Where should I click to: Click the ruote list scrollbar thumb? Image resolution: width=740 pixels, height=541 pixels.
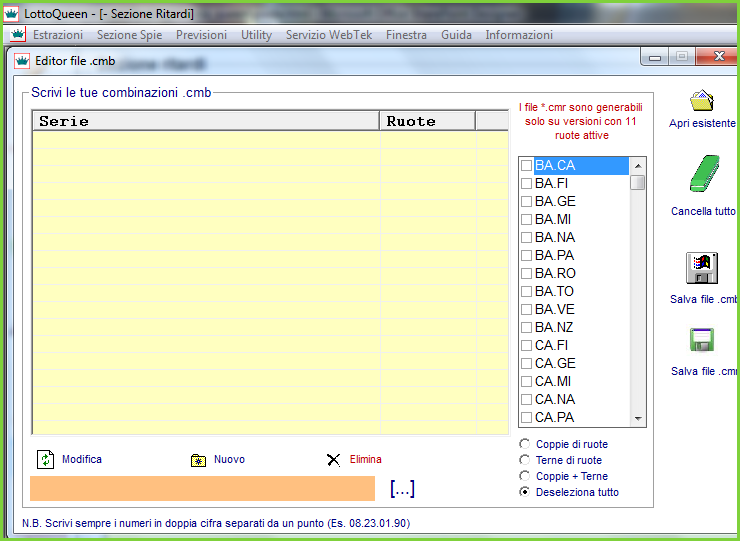[x=638, y=182]
